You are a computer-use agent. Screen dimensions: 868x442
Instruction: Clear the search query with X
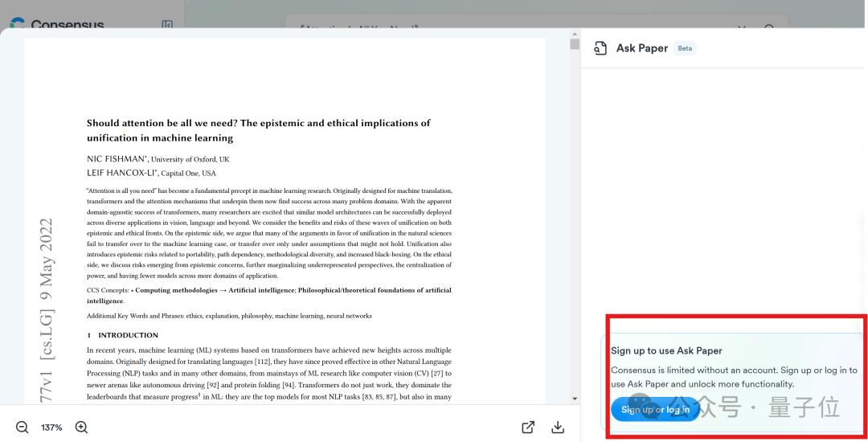741,28
